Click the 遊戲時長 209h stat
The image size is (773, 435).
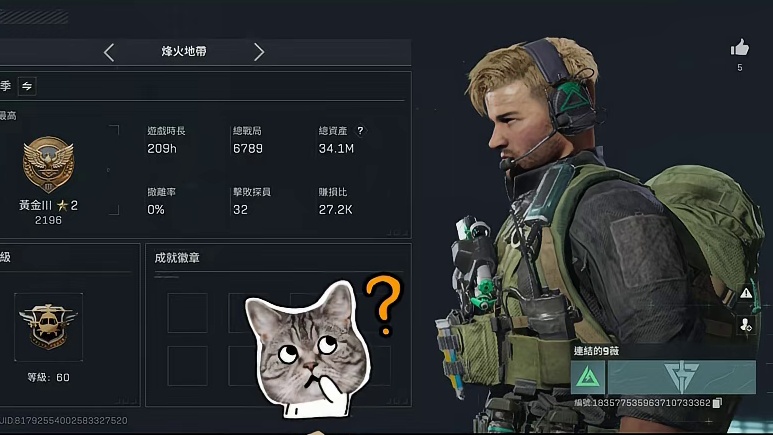[166, 140]
